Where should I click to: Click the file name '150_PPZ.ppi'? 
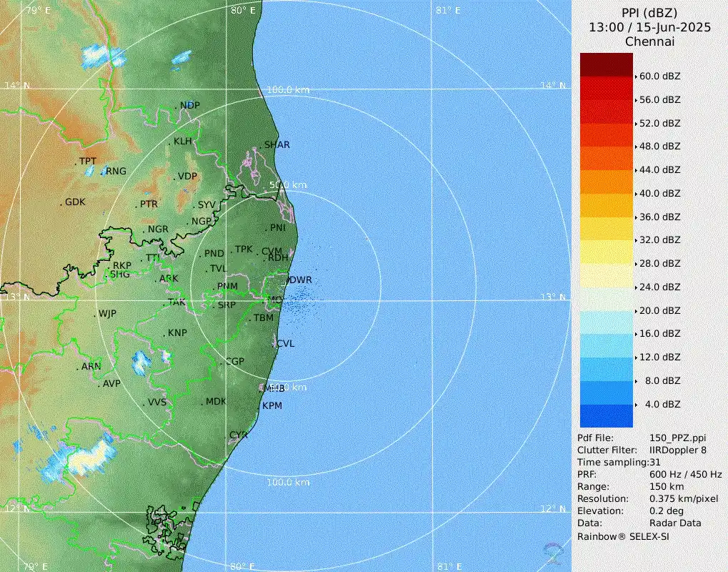tap(678, 438)
